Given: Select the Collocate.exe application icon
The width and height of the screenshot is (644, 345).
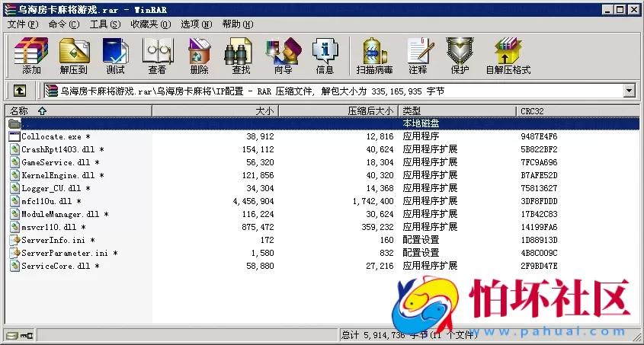Looking at the screenshot, I should [14, 136].
